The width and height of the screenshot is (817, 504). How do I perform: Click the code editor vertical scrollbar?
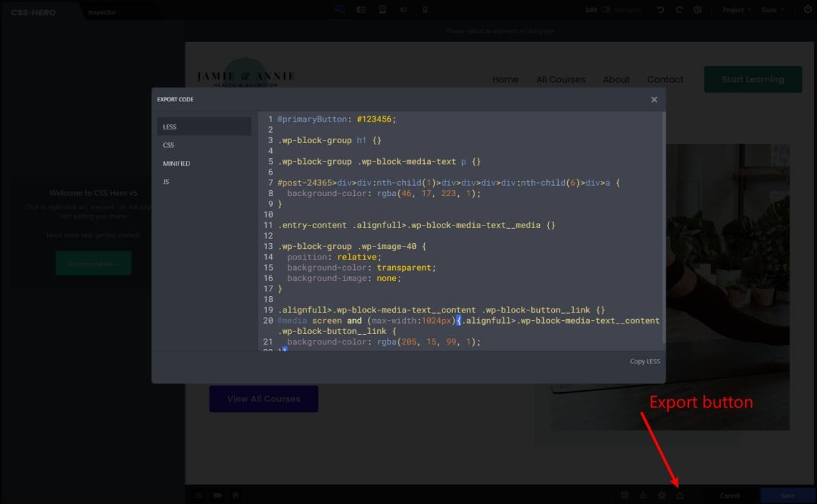click(x=663, y=229)
